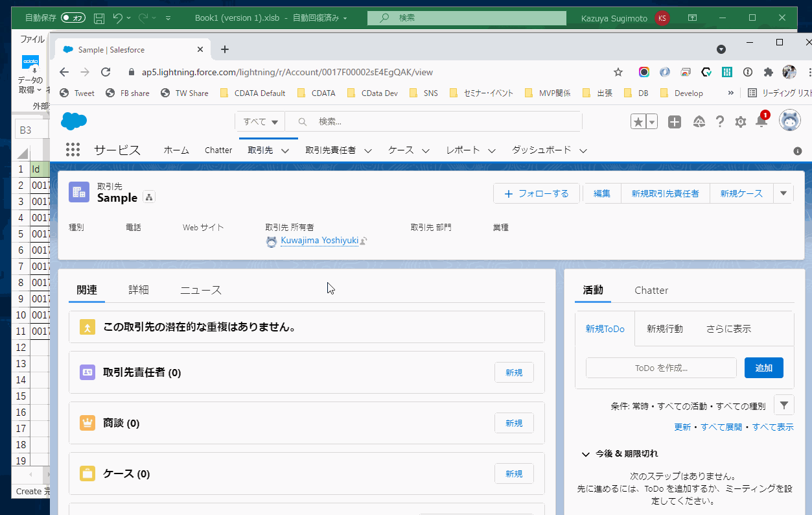Click the 新規ケース button
The width and height of the screenshot is (812, 515).
click(x=741, y=193)
